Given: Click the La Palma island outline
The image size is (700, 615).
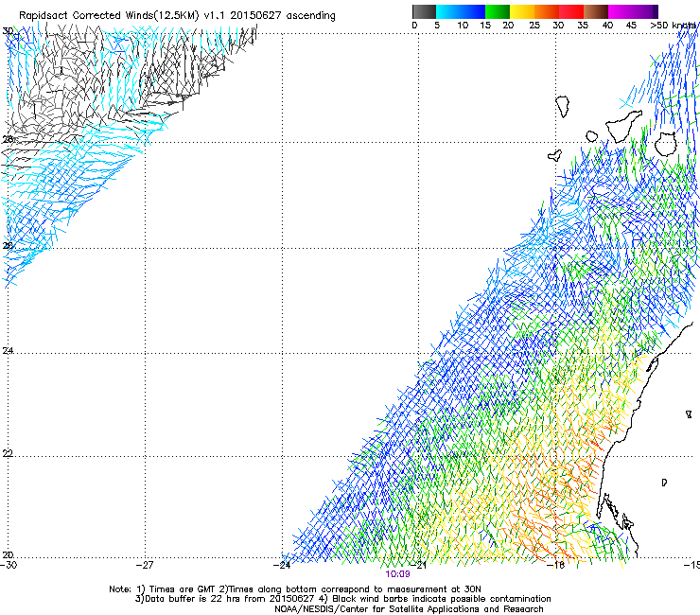Looking at the screenshot, I should [563, 107].
